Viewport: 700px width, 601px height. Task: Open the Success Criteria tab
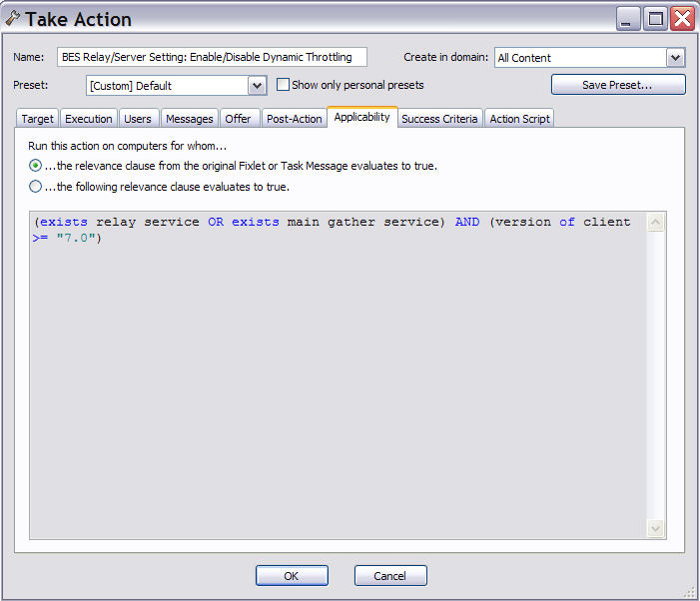click(x=439, y=119)
